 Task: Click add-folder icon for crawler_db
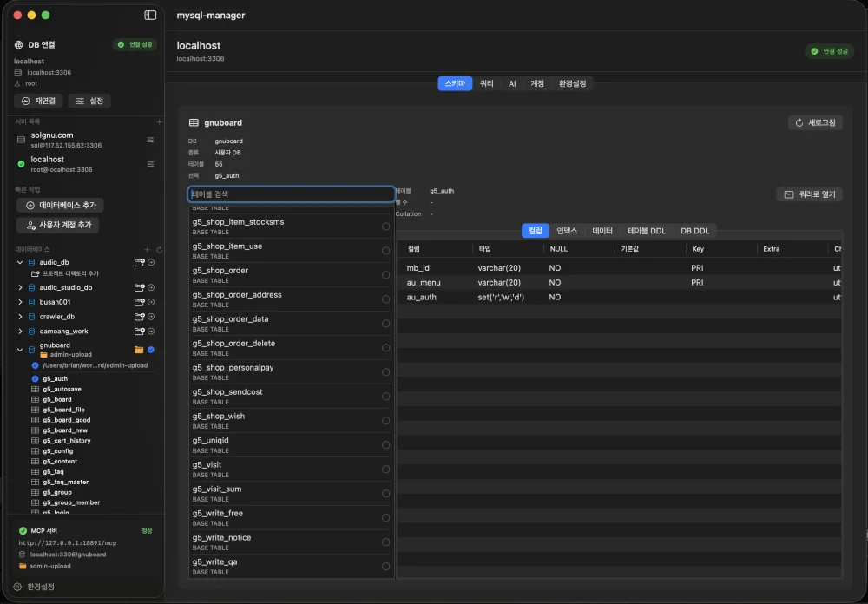[140, 317]
